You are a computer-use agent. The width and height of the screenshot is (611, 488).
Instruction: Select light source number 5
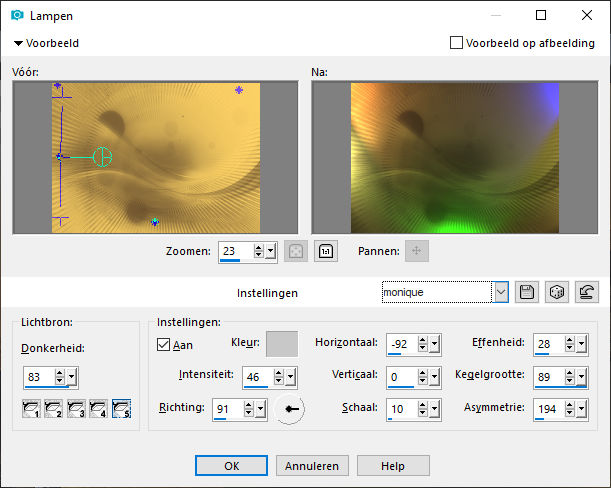[x=121, y=409]
